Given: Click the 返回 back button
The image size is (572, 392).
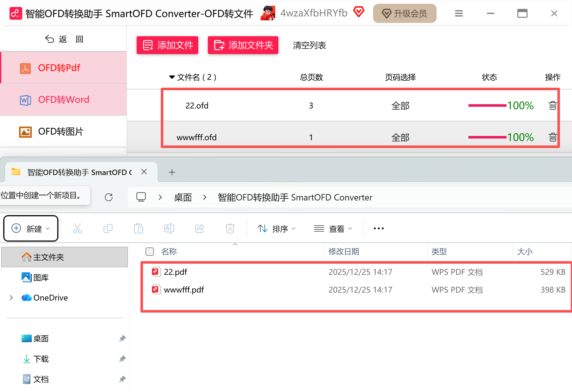Looking at the screenshot, I should click(64, 39).
